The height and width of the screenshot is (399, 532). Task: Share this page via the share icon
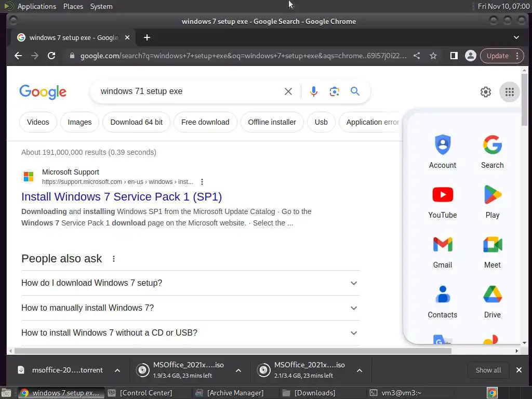tap(417, 56)
